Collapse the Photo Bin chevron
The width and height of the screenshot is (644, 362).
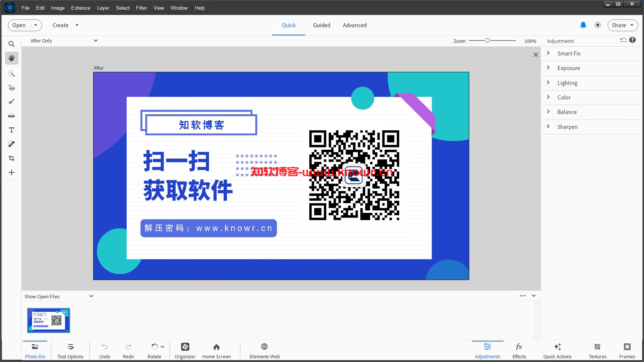[x=534, y=296]
